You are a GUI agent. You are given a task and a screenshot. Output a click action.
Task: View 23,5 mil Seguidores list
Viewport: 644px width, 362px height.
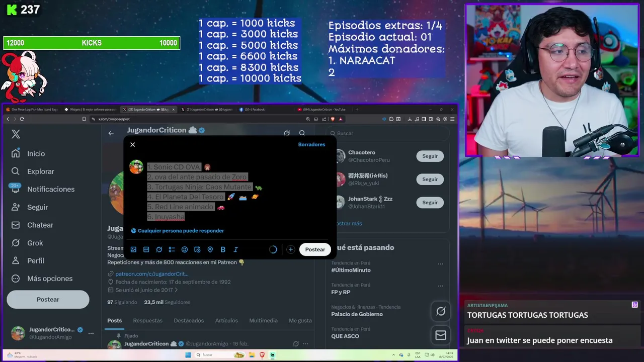pos(167,303)
